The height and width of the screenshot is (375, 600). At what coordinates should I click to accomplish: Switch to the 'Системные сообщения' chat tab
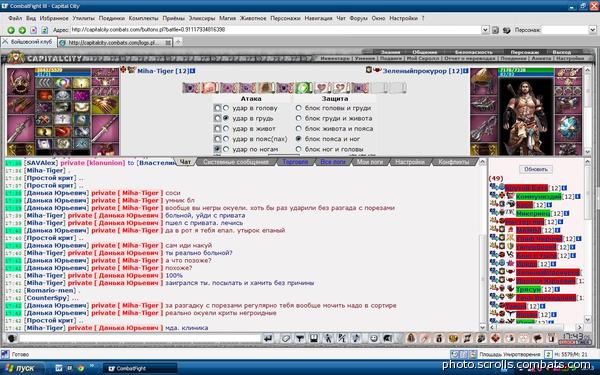click(236, 162)
